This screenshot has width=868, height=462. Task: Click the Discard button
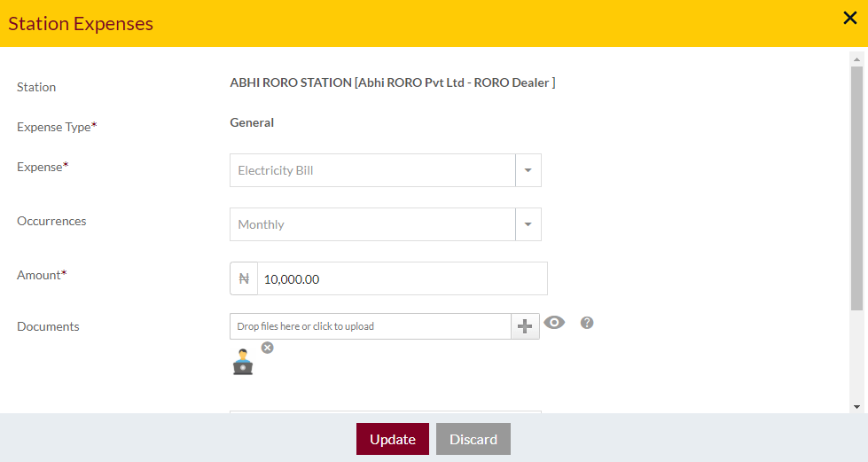pyautogui.click(x=473, y=439)
